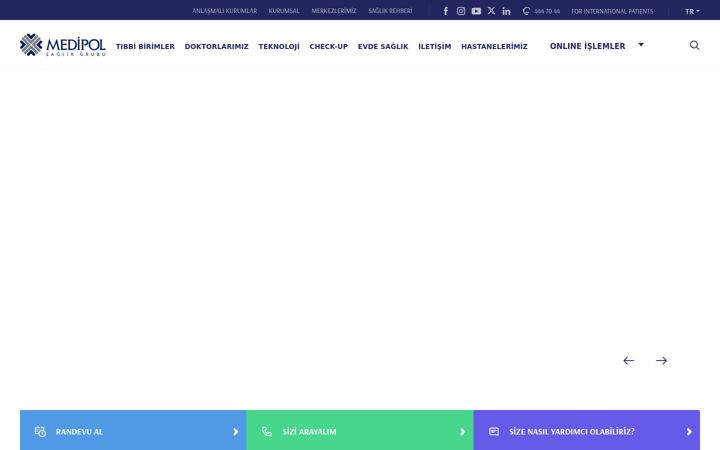Open the YouTube icon in top bar

[476, 11]
